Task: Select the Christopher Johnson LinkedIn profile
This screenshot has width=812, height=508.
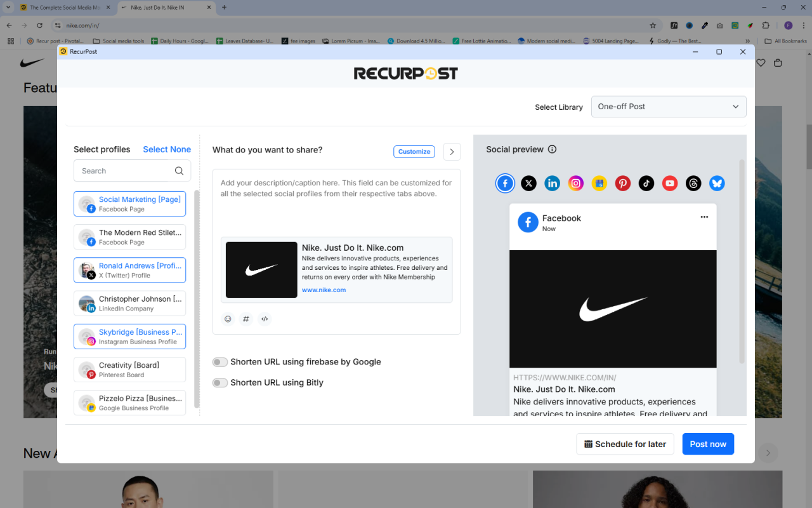Action: [x=129, y=303]
